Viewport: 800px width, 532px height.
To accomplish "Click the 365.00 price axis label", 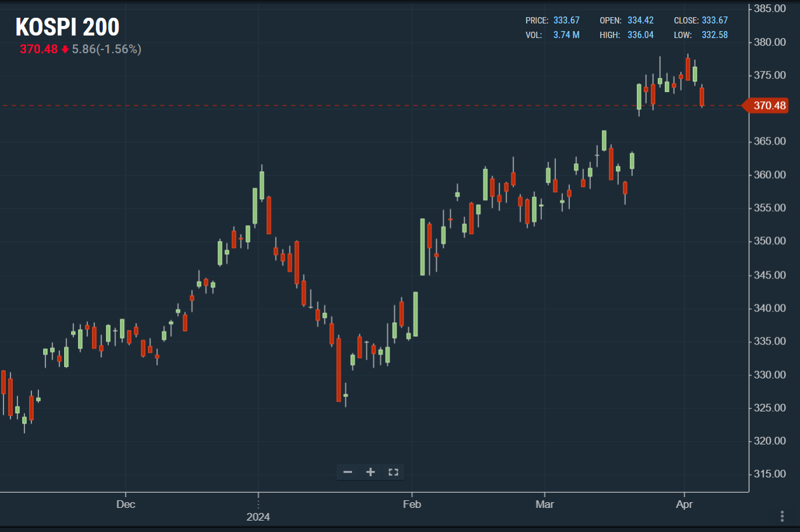I will coord(770,141).
